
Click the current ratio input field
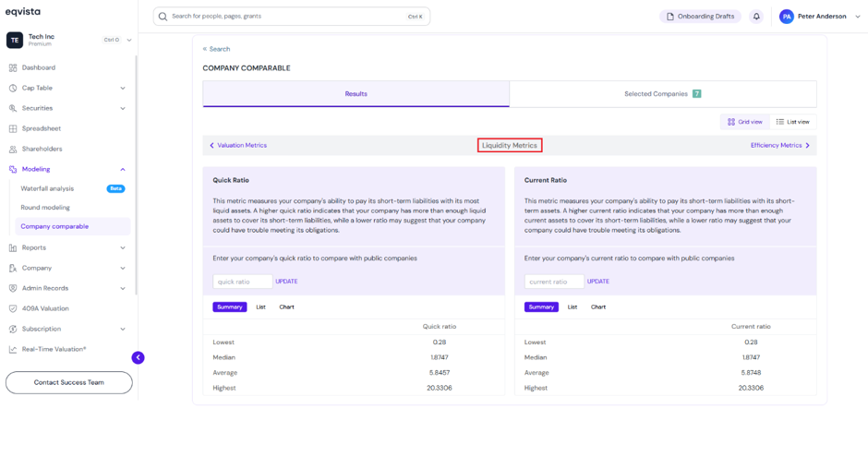pyautogui.click(x=554, y=282)
